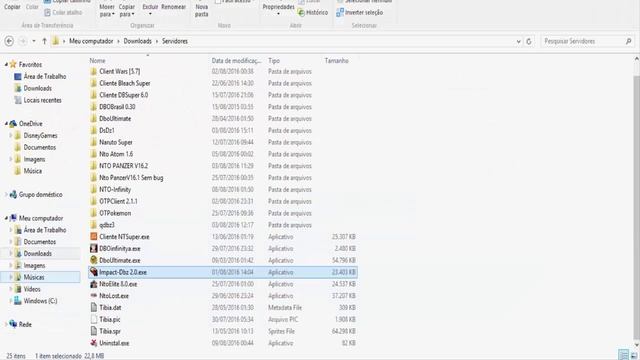The width and height of the screenshot is (640, 360).
Task: Open Mover para ribbon dropdown
Action: (107, 11)
